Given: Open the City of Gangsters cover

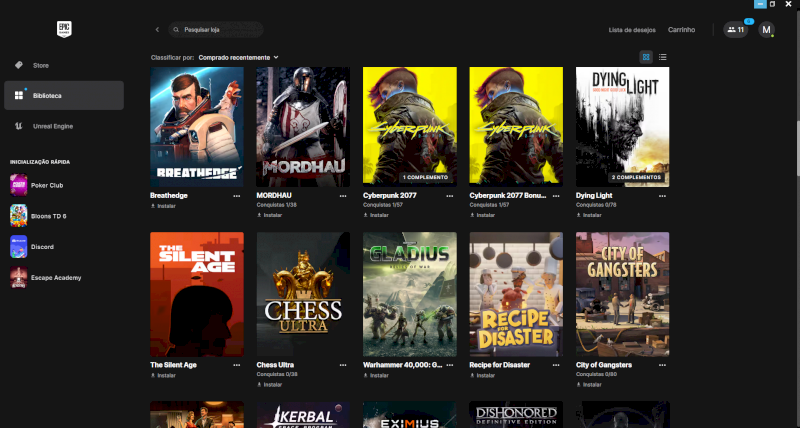Looking at the screenshot, I should point(622,294).
